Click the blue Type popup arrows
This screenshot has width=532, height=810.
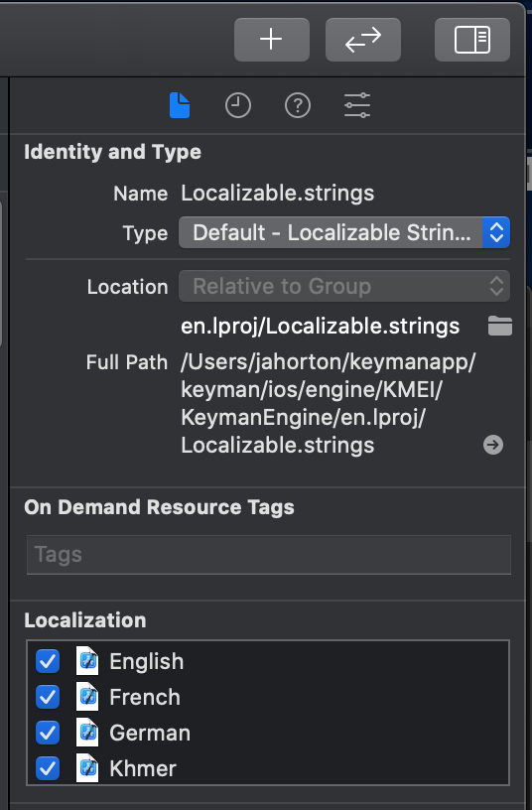click(x=496, y=232)
